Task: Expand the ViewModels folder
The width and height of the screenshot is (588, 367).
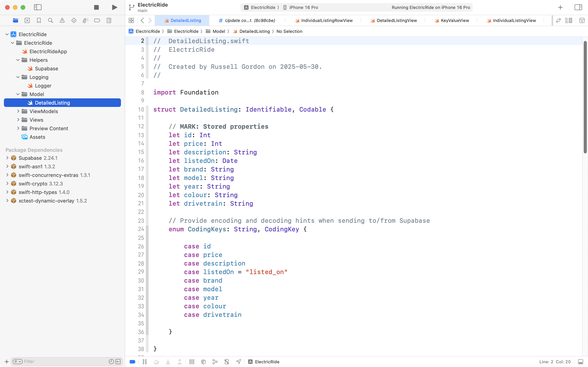Action: click(x=18, y=111)
